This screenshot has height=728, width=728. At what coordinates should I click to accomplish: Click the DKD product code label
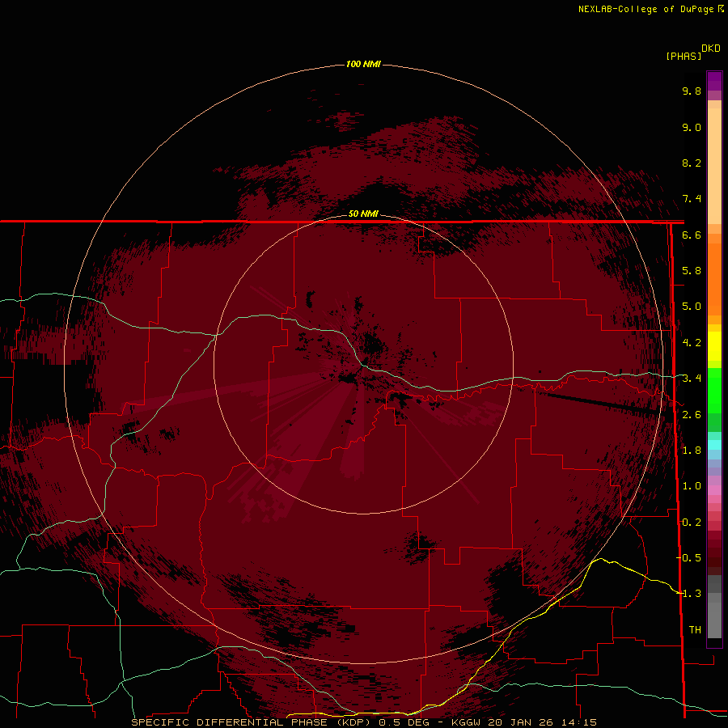point(711,49)
